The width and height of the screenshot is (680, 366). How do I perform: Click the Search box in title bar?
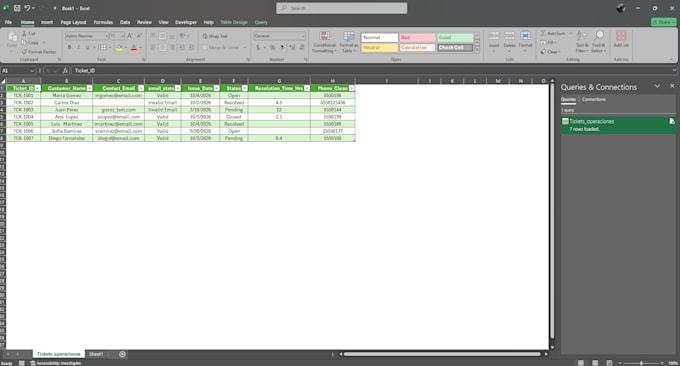[x=342, y=8]
